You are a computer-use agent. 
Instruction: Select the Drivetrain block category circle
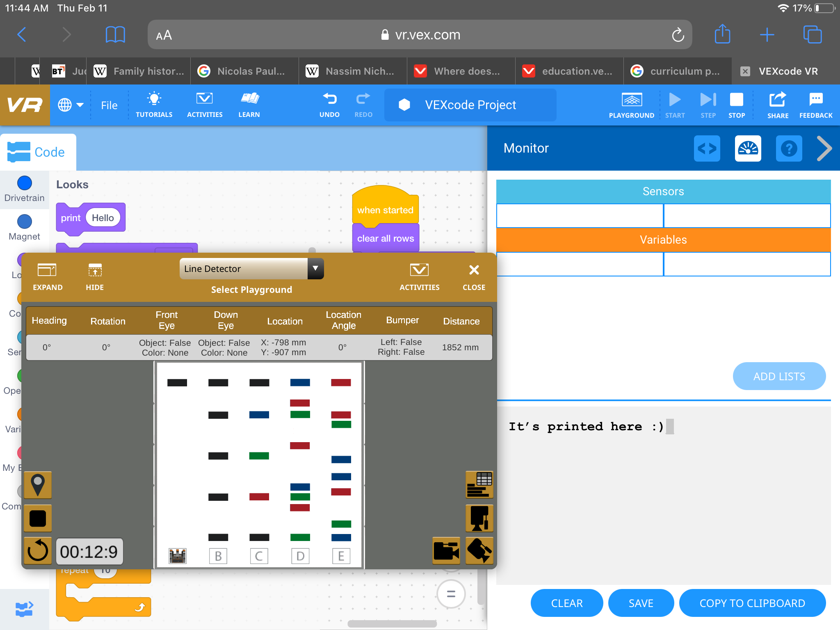tap(25, 183)
